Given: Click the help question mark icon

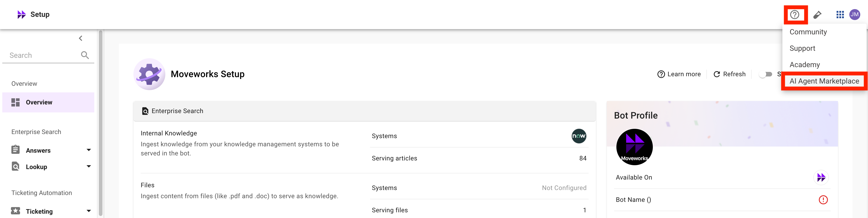Looking at the screenshot, I should click(794, 15).
